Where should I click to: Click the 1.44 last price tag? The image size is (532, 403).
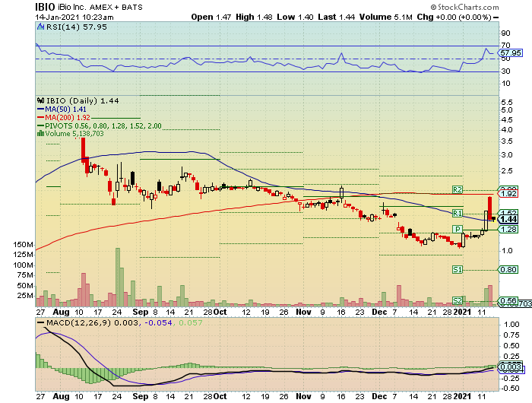(x=508, y=219)
